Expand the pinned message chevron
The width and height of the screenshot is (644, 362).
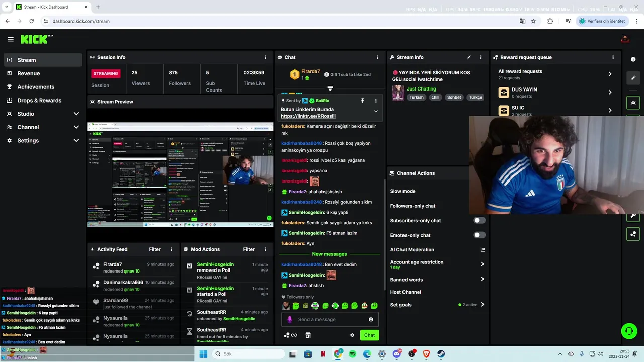(x=376, y=111)
